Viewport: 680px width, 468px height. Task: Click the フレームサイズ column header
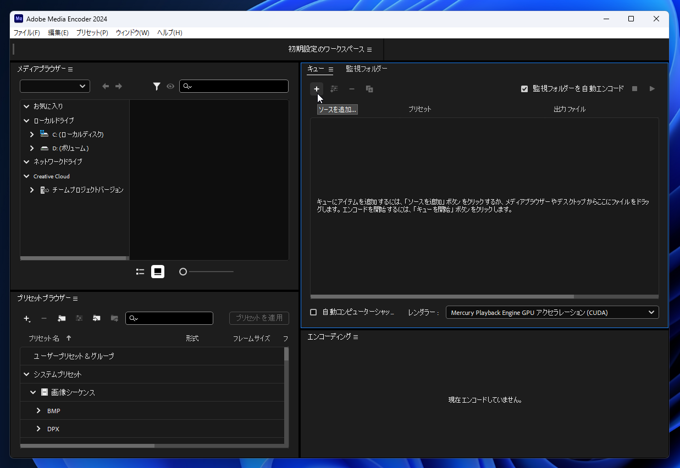pos(252,338)
